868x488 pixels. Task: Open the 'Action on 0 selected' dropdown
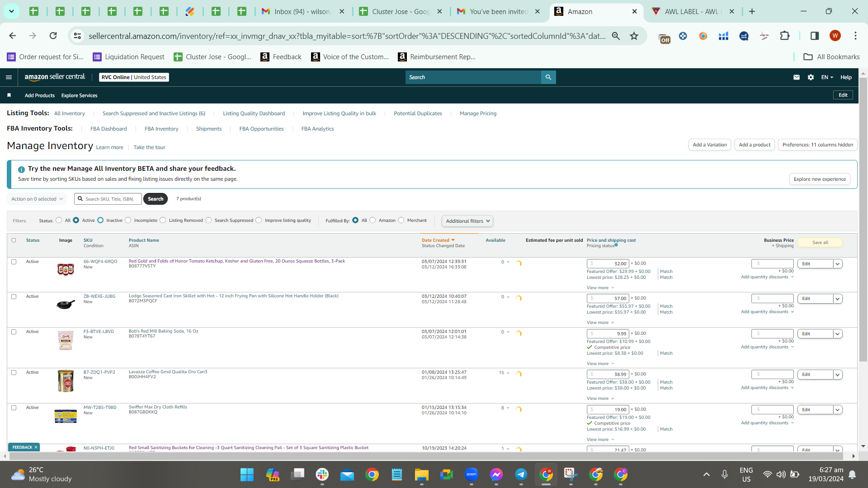pyautogui.click(x=37, y=199)
